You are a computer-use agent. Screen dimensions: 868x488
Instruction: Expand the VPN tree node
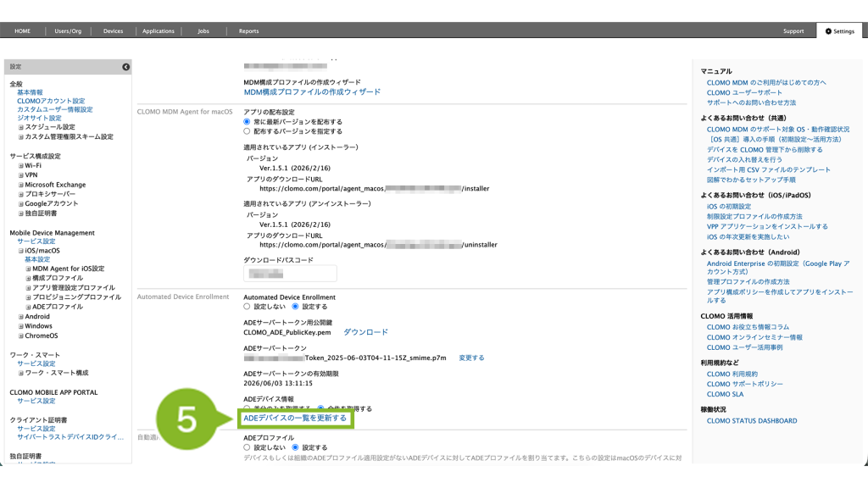(x=20, y=175)
